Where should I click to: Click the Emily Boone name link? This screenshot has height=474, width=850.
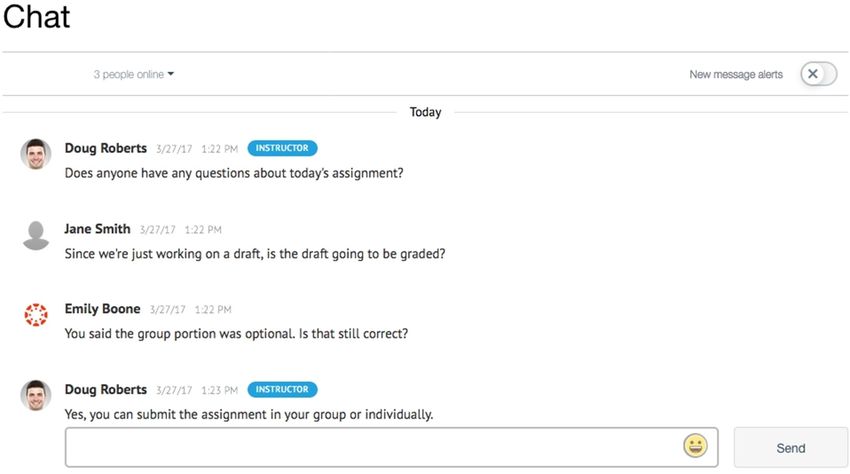point(102,309)
